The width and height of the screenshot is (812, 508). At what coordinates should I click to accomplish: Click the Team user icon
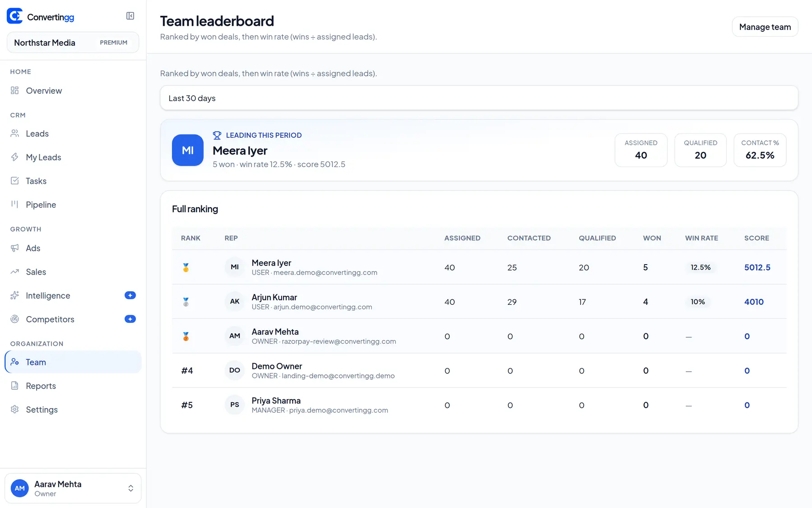(x=15, y=362)
